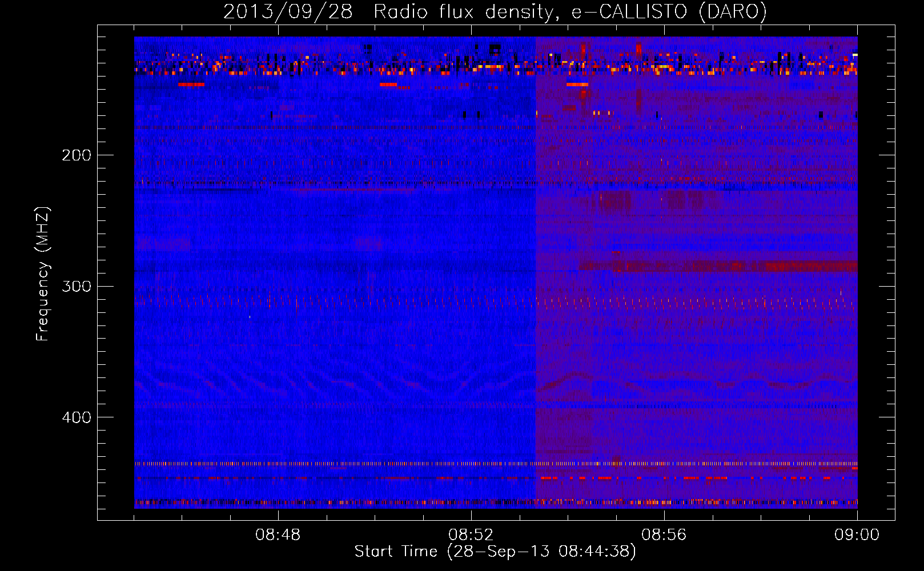
Task: Select the 400 frequency axis label
Action: click(77, 417)
